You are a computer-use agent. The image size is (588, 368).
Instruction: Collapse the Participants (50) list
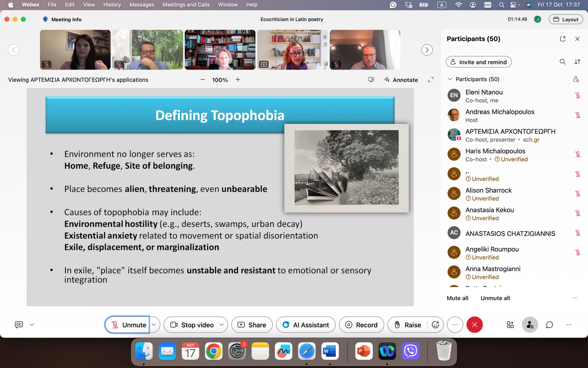pos(450,79)
